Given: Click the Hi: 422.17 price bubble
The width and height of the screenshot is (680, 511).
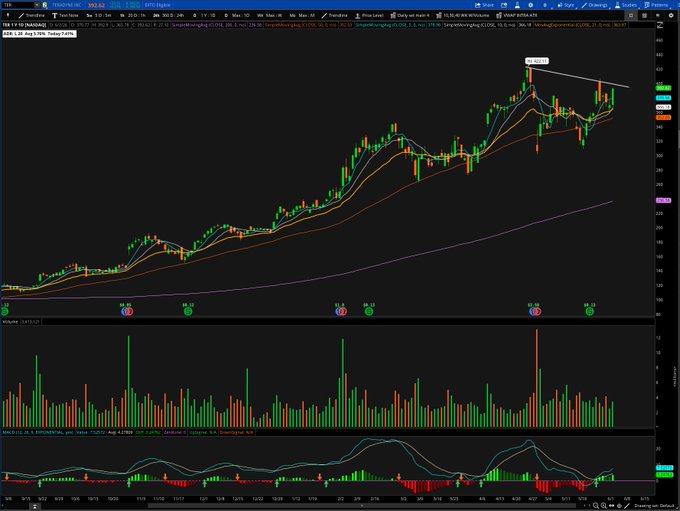Looking at the screenshot, I should tap(537, 61).
